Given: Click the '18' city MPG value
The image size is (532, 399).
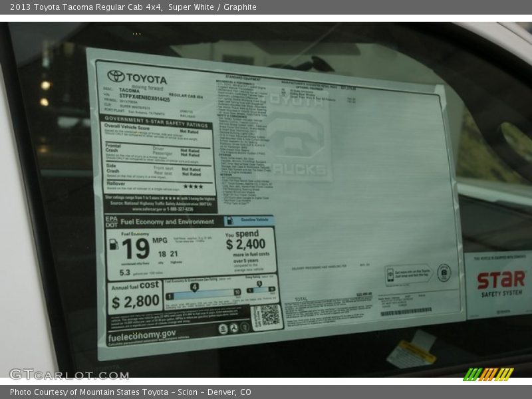Looking at the screenshot, I should tap(162, 254).
